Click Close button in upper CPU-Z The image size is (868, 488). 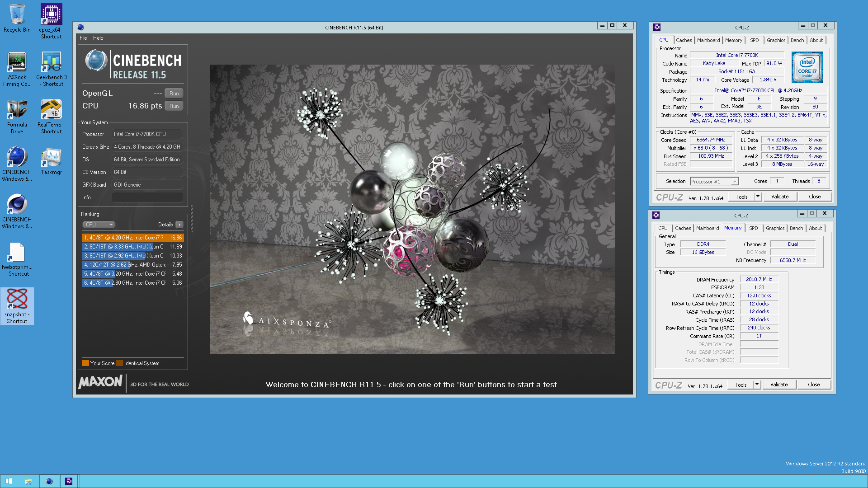tap(815, 197)
